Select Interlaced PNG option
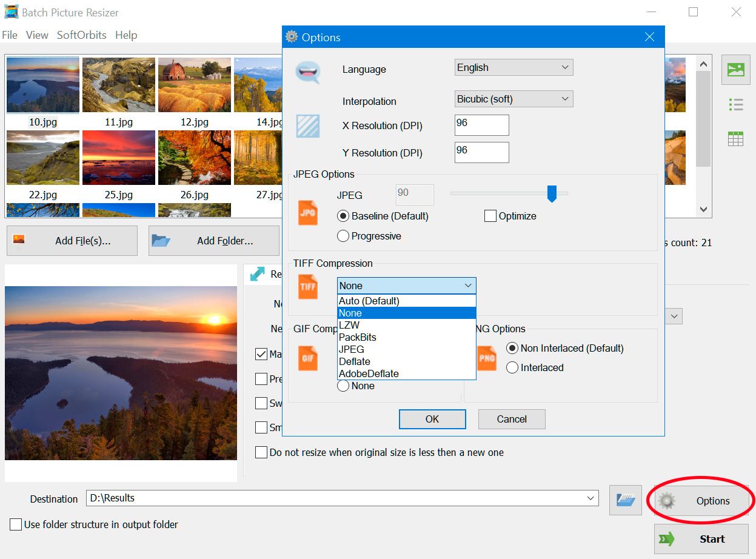The width and height of the screenshot is (756, 559). (512, 367)
